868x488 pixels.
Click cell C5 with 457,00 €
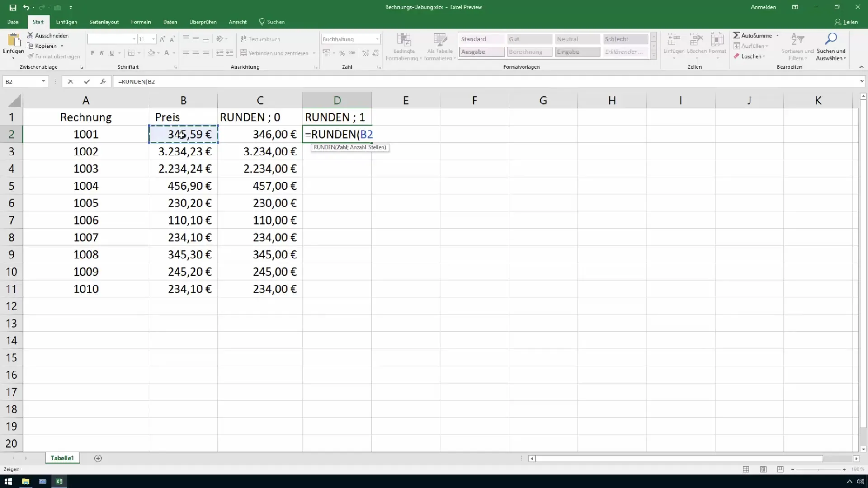pos(260,186)
